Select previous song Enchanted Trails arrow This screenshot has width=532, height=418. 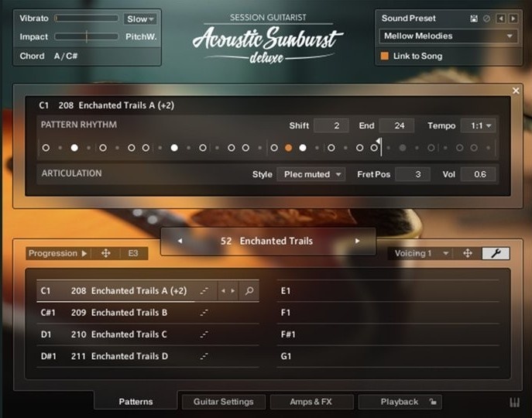[x=180, y=241]
